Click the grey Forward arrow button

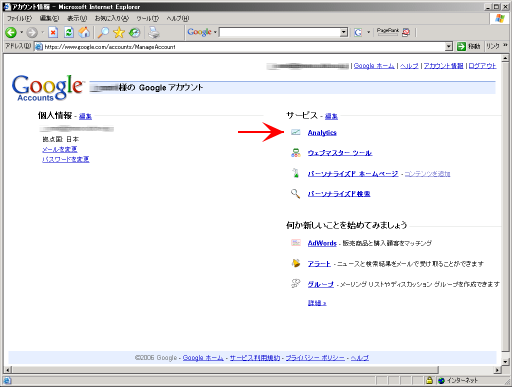click(32, 33)
